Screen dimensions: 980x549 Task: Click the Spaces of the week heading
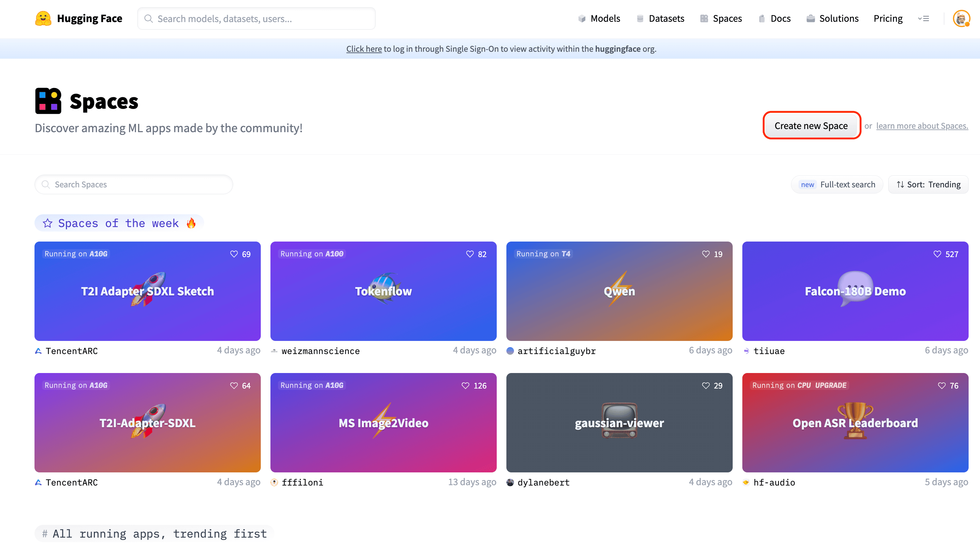(x=118, y=223)
